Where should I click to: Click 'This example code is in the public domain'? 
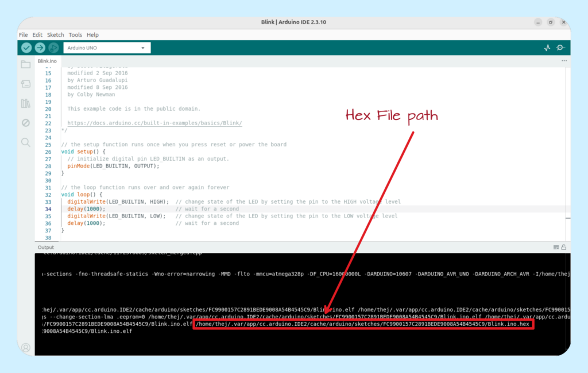[x=134, y=108]
